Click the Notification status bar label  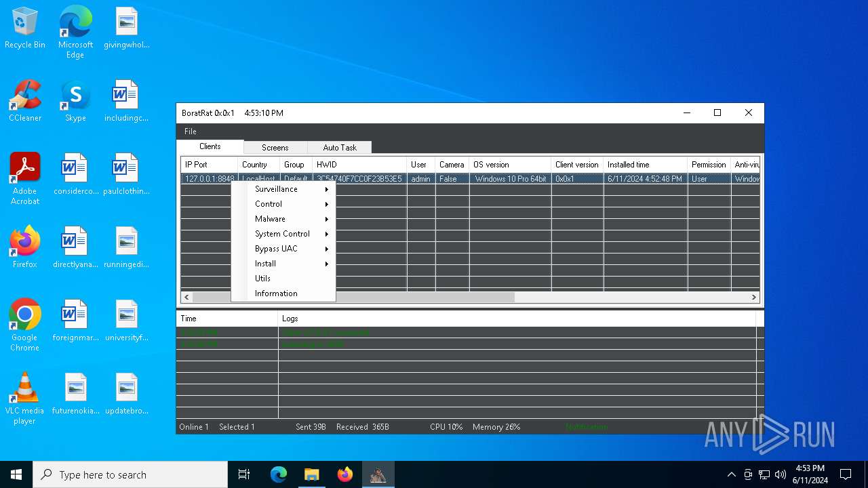[x=587, y=427]
